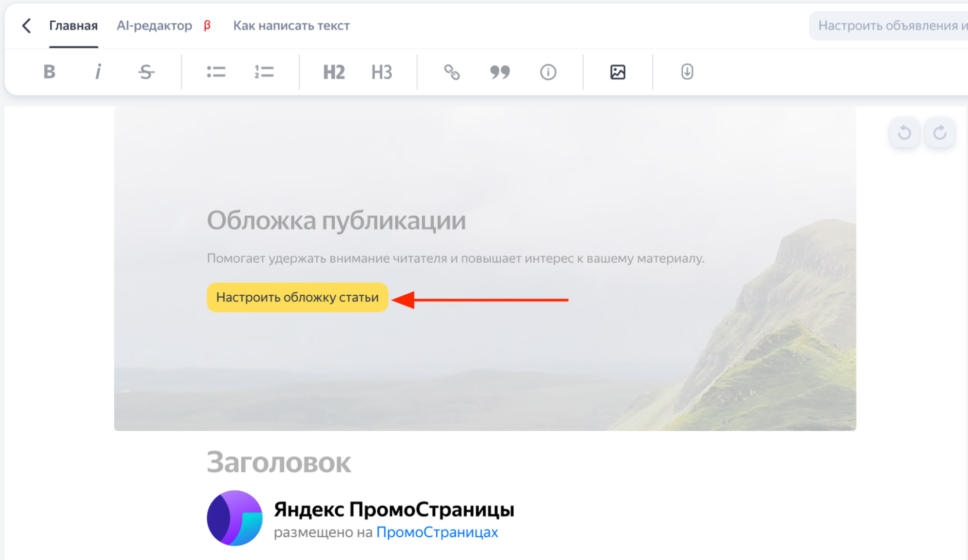Apply italic formatting
The height and width of the screenshot is (560, 968).
point(98,72)
